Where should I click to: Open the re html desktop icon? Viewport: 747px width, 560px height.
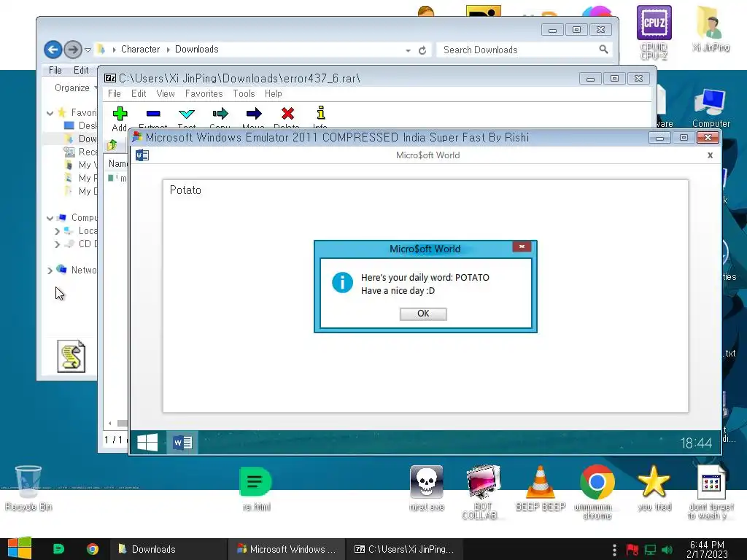coord(256,489)
